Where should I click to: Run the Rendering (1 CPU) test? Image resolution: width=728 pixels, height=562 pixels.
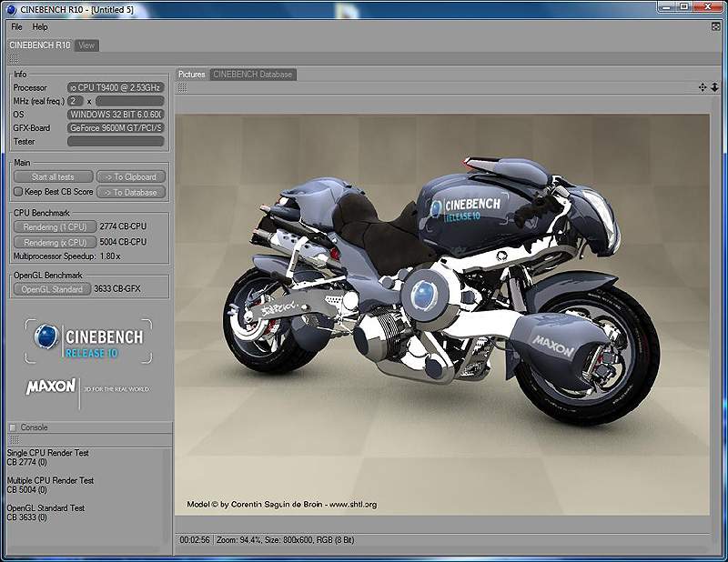(x=55, y=227)
